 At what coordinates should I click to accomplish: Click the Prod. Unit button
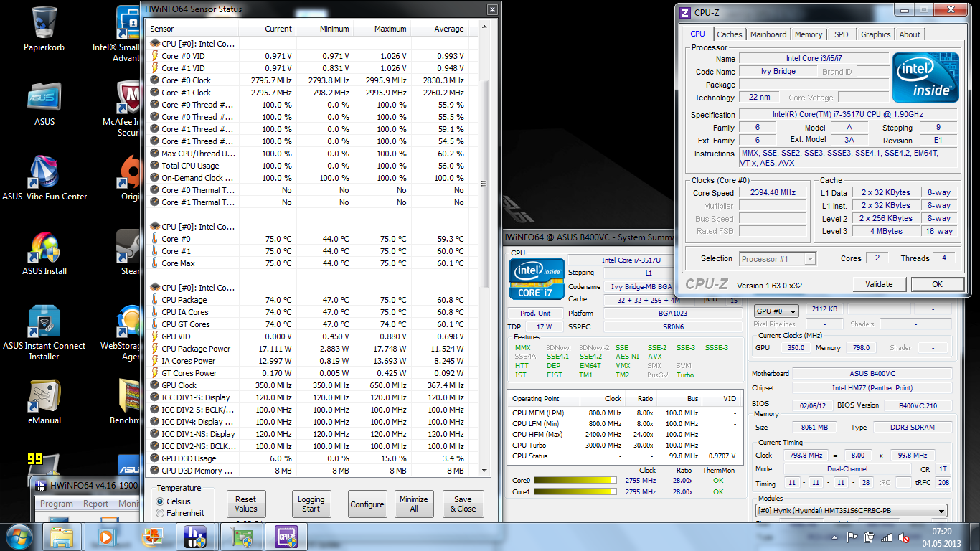click(x=536, y=314)
